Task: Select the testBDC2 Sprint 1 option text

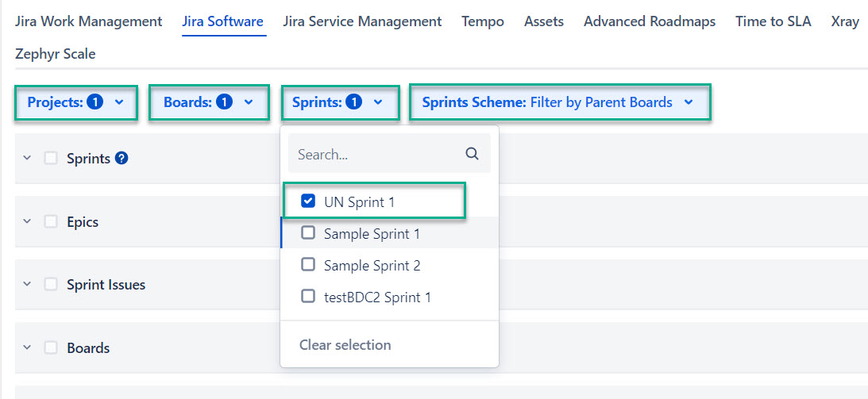Action: point(377,297)
